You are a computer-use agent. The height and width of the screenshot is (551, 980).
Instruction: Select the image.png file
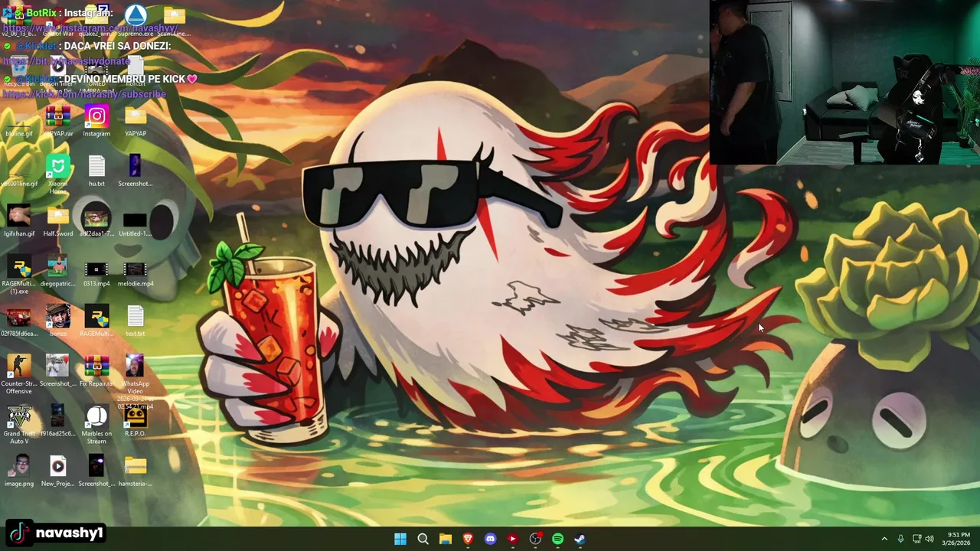(19, 471)
